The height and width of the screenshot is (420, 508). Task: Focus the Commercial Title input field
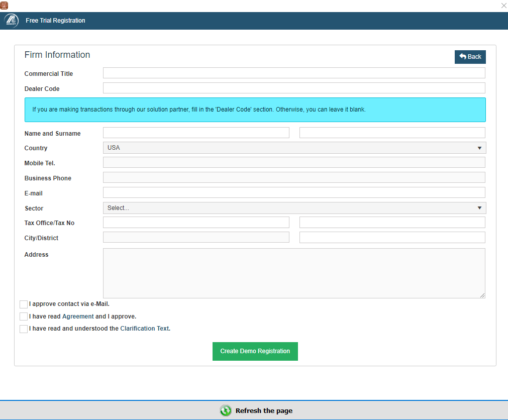click(294, 73)
